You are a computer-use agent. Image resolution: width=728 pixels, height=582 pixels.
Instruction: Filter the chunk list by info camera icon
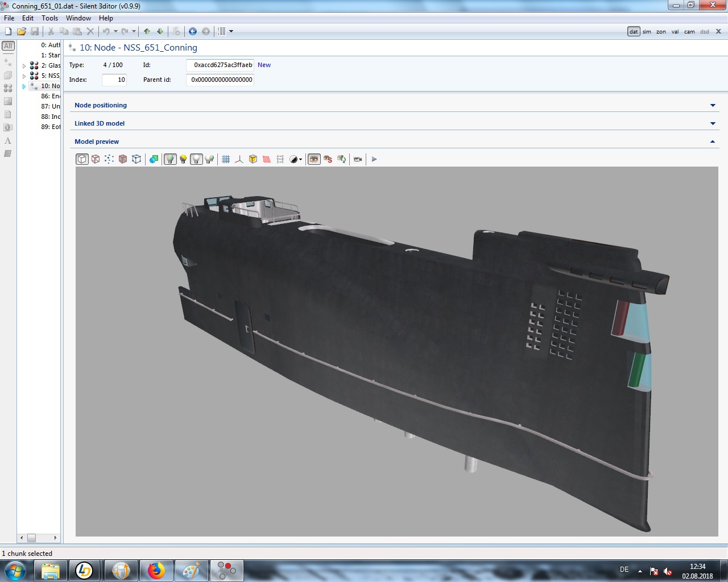[8, 127]
